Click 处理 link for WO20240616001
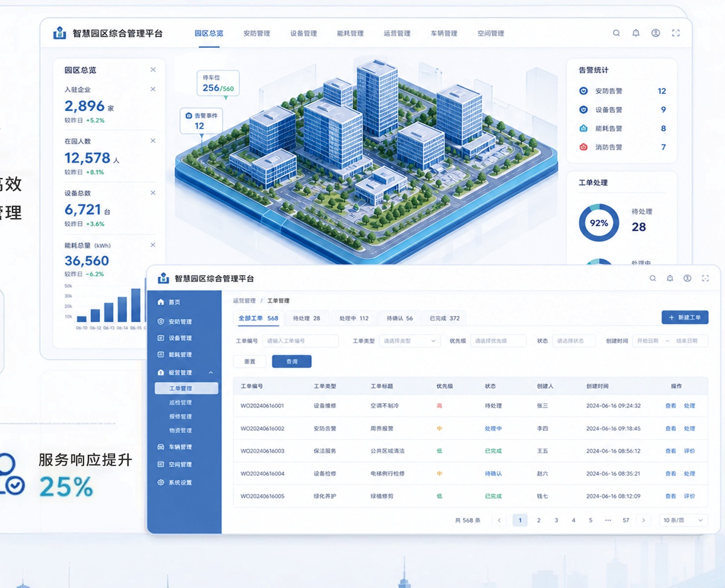 pos(690,406)
